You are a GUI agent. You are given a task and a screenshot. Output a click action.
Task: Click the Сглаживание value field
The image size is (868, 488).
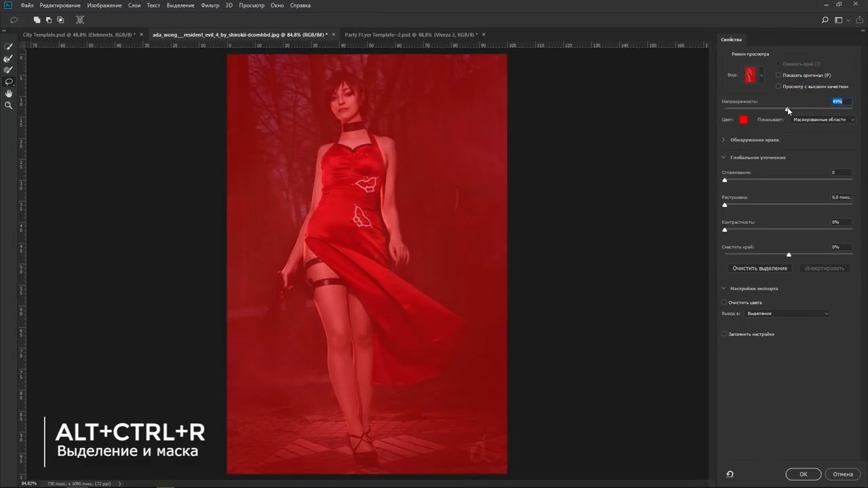point(842,173)
